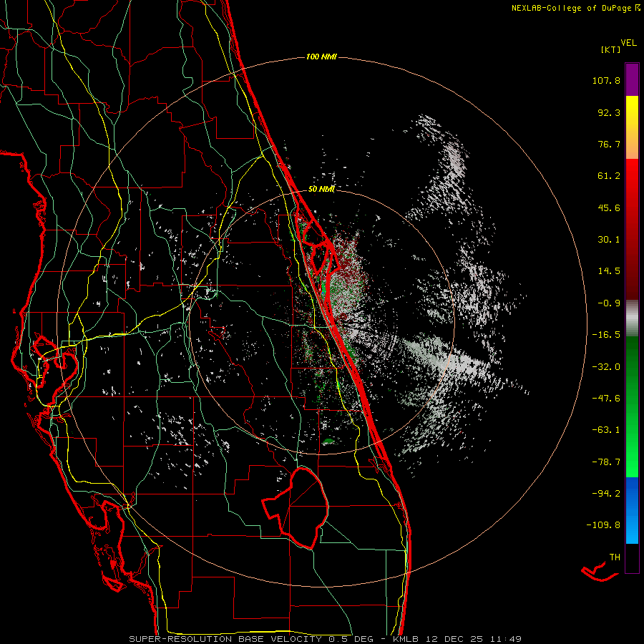Select the -109.8 scale value
644x644 pixels.
point(603,525)
